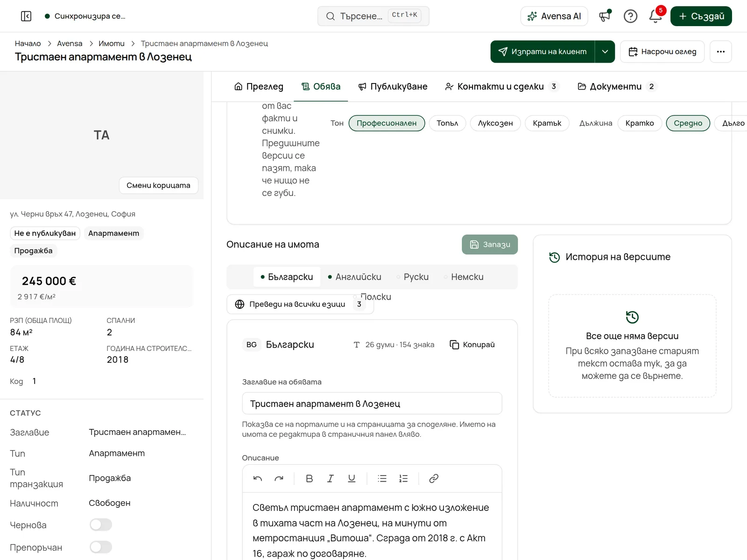
Task: Click Насрочи оглед button
Action: 662,51
